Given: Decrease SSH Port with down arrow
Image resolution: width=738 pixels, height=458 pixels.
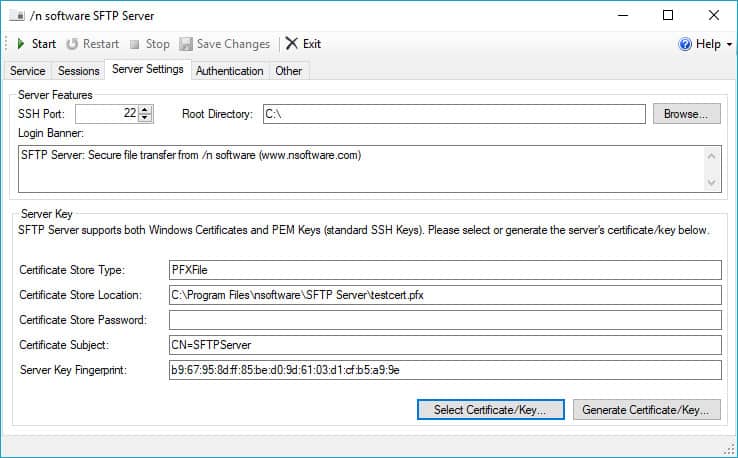Looking at the screenshot, I should coord(145,118).
